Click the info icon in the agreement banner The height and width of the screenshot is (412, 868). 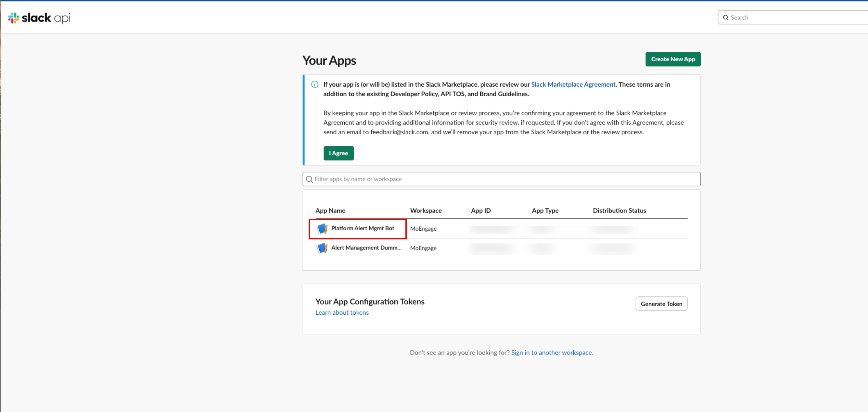[x=314, y=84]
